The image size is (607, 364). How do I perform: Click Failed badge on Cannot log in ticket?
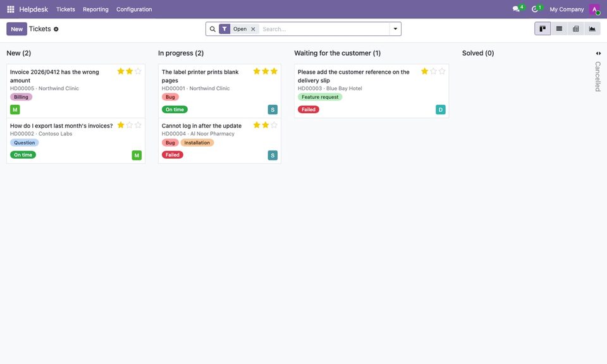point(172,155)
